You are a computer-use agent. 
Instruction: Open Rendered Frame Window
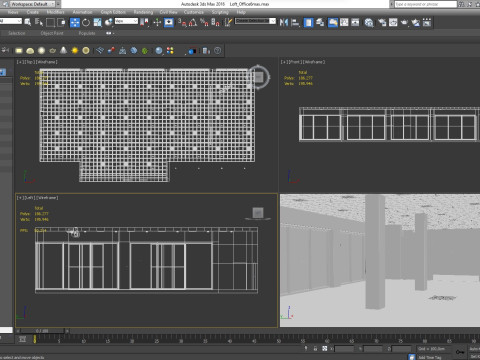pos(393,22)
